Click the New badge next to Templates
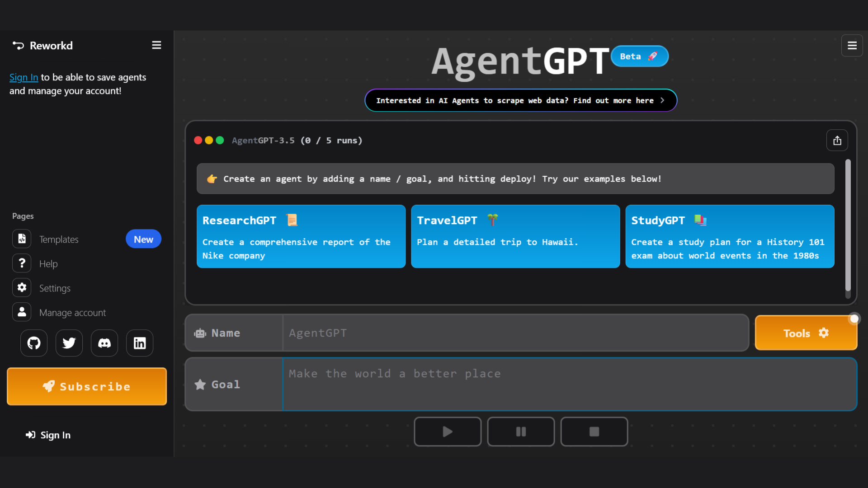Screen dimensions: 868x488 tap(143, 239)
